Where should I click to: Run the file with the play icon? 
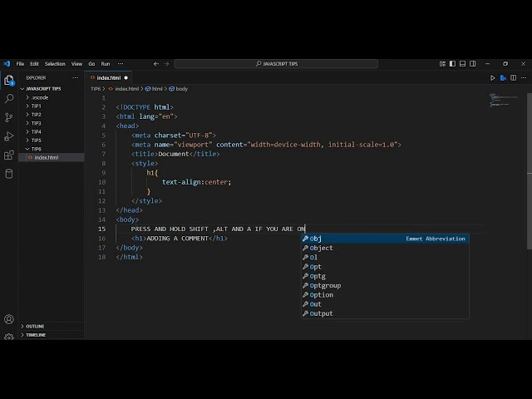point(493,78)
